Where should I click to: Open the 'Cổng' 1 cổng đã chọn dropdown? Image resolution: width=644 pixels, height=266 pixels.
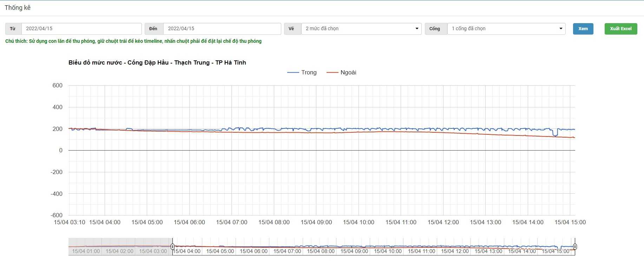click(x=506, y=29)
